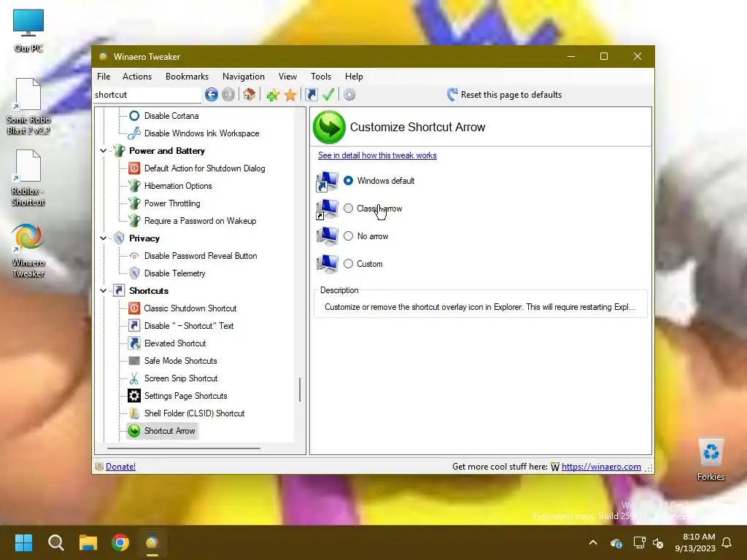747x560 pixels.
Task: Select the Windows default radio button
Action: (348, 181)
